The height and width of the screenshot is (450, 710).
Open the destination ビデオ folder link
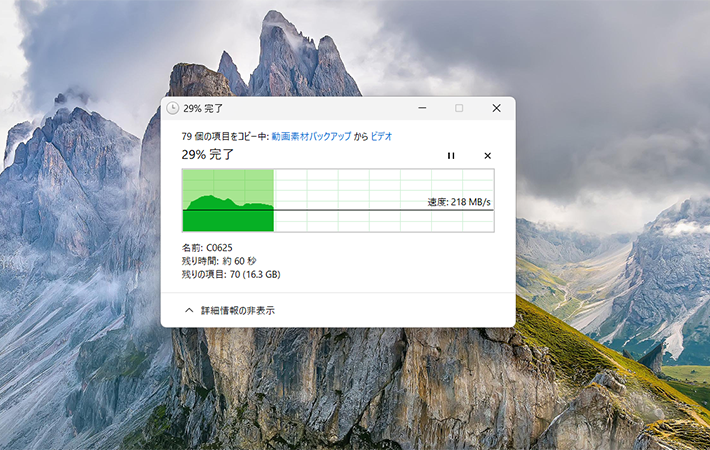[x=381, y=136]
